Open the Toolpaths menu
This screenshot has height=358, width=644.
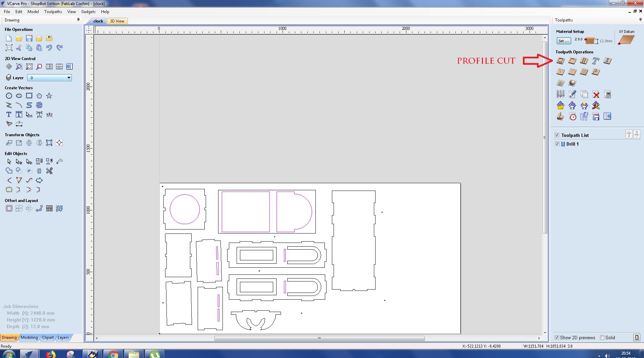click(53, 12)
